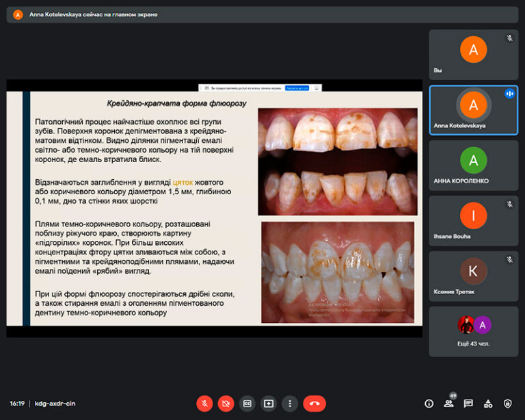Open the chat panel

[468, 404]
